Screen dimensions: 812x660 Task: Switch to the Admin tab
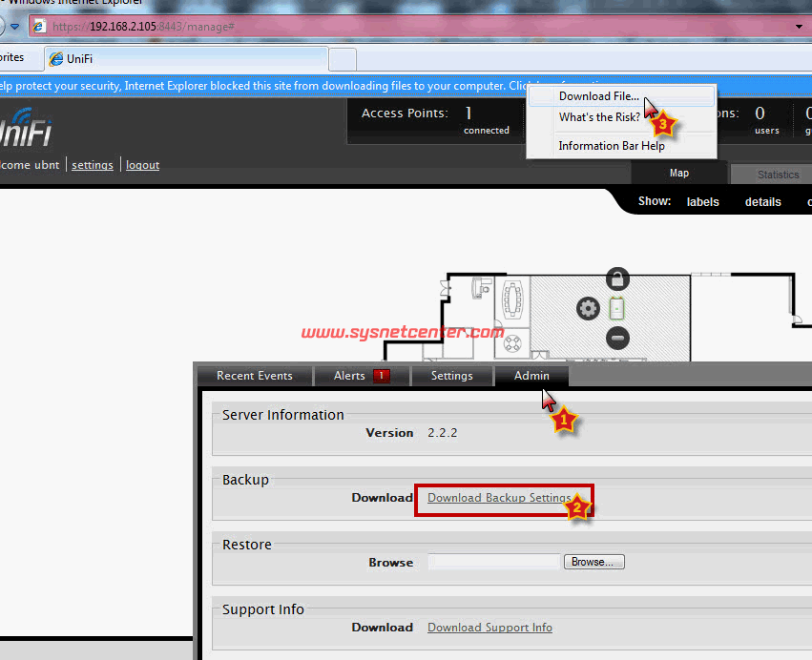tap(531, 376)
